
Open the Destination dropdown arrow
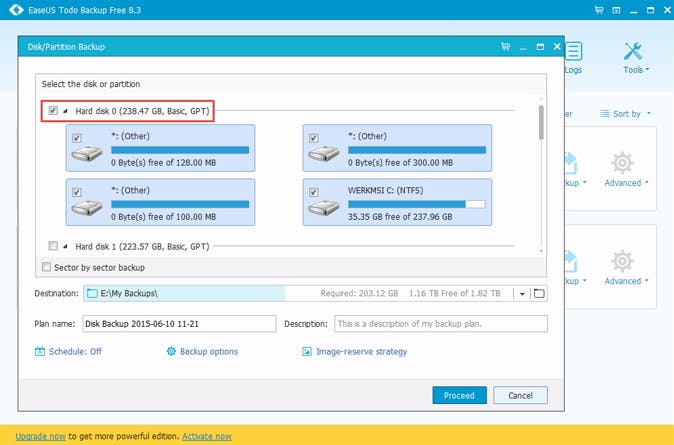point(522,294)
